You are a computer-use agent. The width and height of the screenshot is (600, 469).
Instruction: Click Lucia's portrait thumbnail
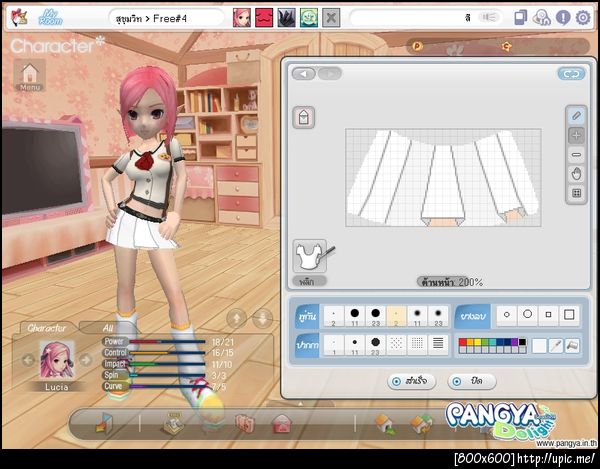[57, 360]
